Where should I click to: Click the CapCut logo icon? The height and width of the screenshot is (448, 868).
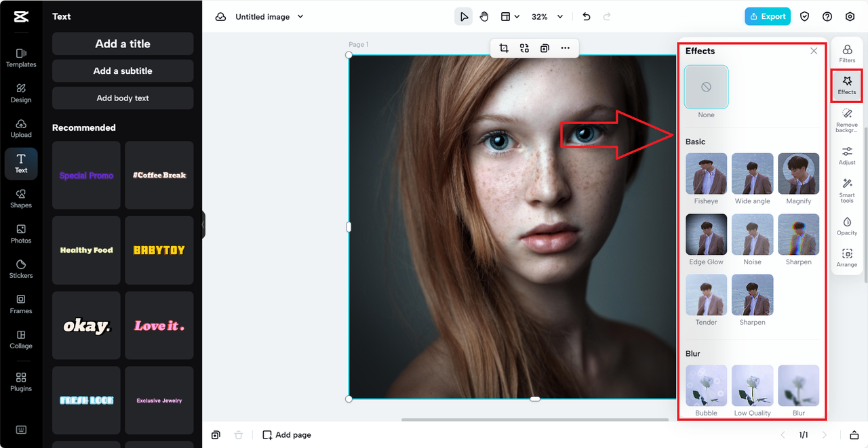coord(20,17)
